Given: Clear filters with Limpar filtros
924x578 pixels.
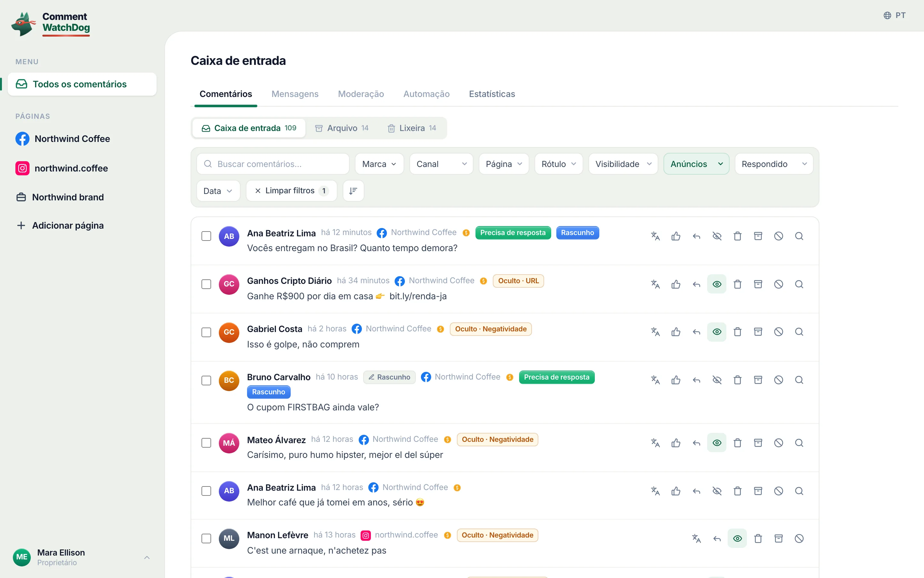Looking at the screenshot, I should coord(291,191).
